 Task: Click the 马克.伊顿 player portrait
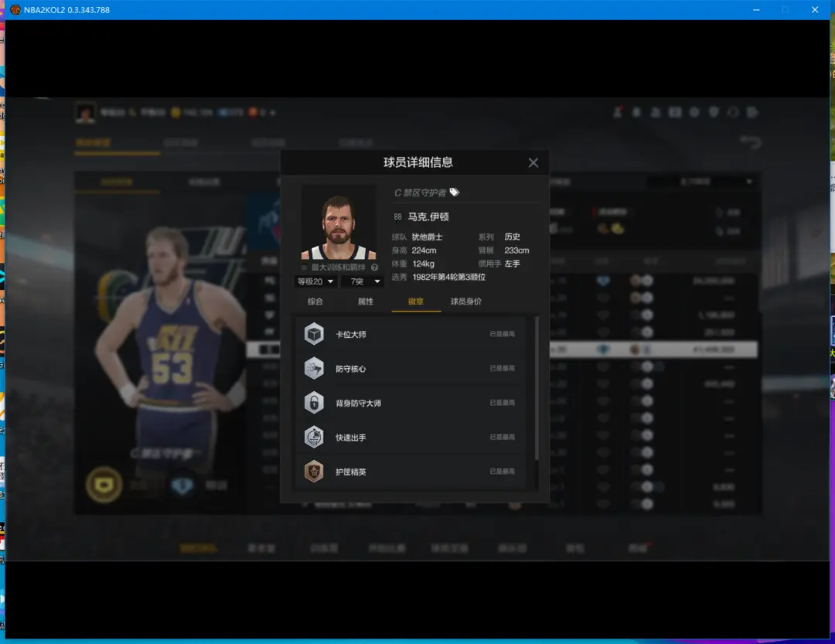pyautogui.click(x=339, y=222)
